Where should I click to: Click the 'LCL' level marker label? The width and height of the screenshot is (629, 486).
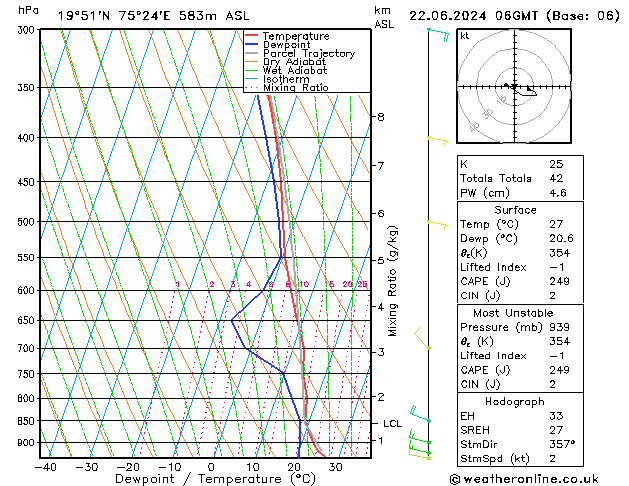click(x=392, y=424)
